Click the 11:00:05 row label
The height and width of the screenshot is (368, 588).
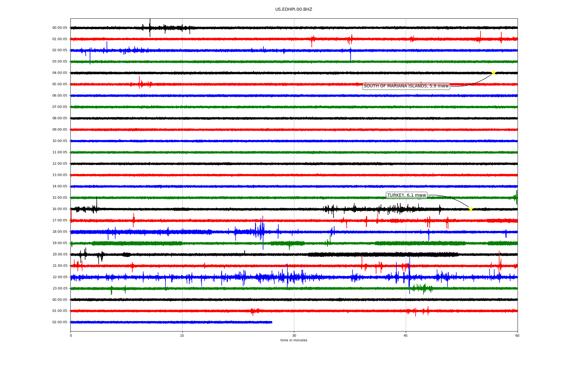60,152
